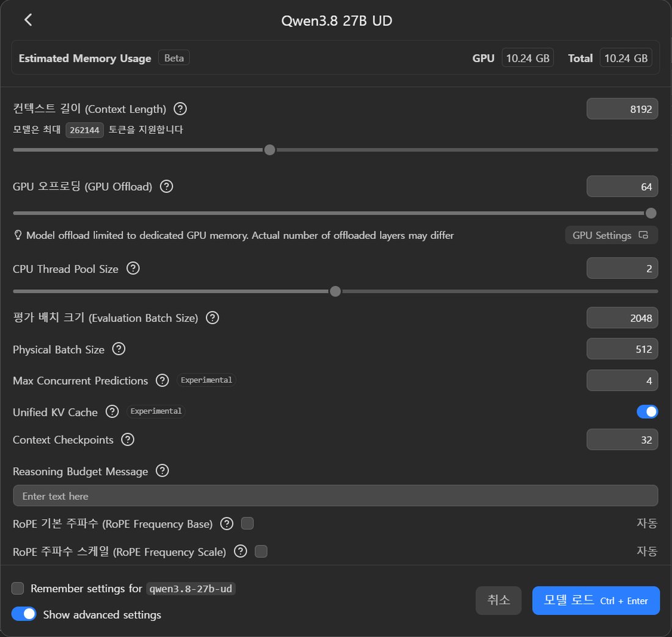The image size is (672, 637).
Task: Click the GPU memory value 10.24 GB
Action: click(x=528, y=58)
